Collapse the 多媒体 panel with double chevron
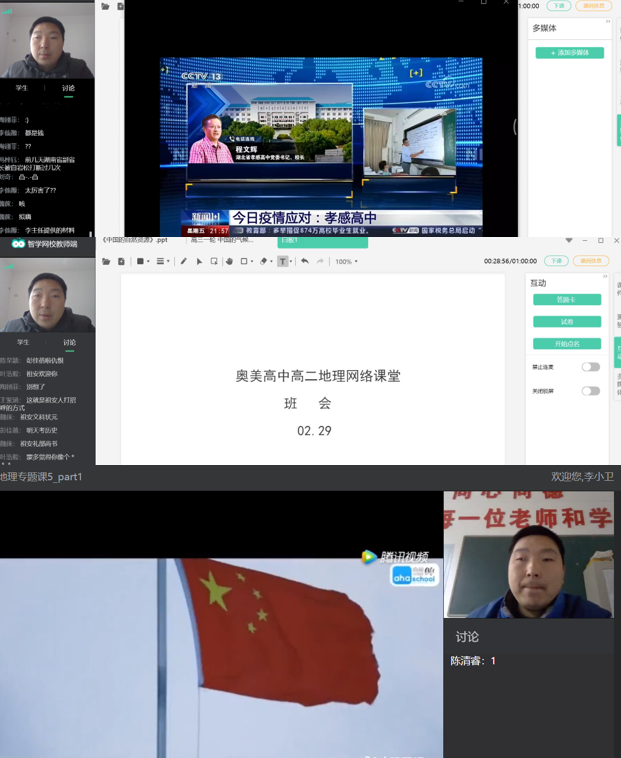The height and width of the screenshot is (758, 621). [x=608, y=22]
